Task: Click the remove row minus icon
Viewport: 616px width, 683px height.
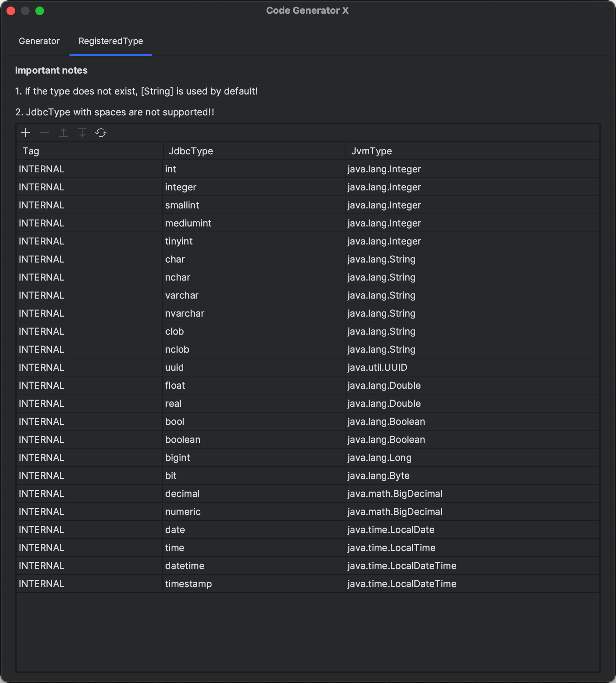Action: point(44,133)
